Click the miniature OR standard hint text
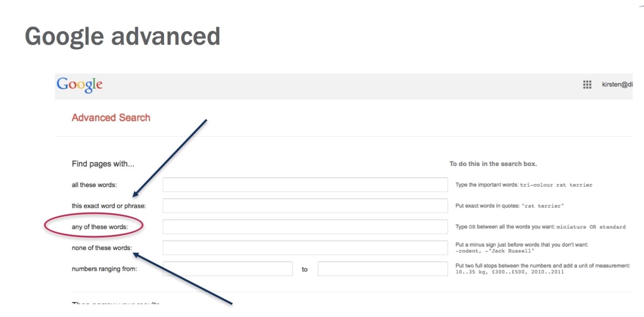The width and height of the screenshot is (644, 317). pyautogui.click(x=591, y=227)
